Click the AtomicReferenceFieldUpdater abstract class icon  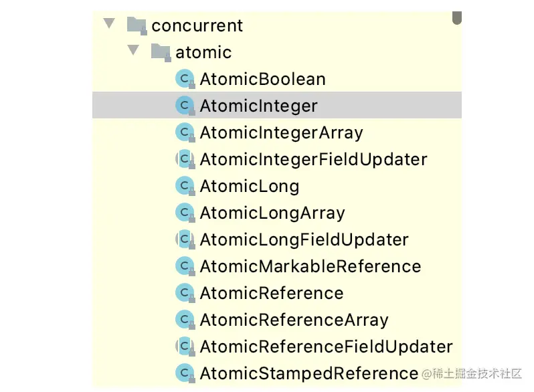point(185,347)
